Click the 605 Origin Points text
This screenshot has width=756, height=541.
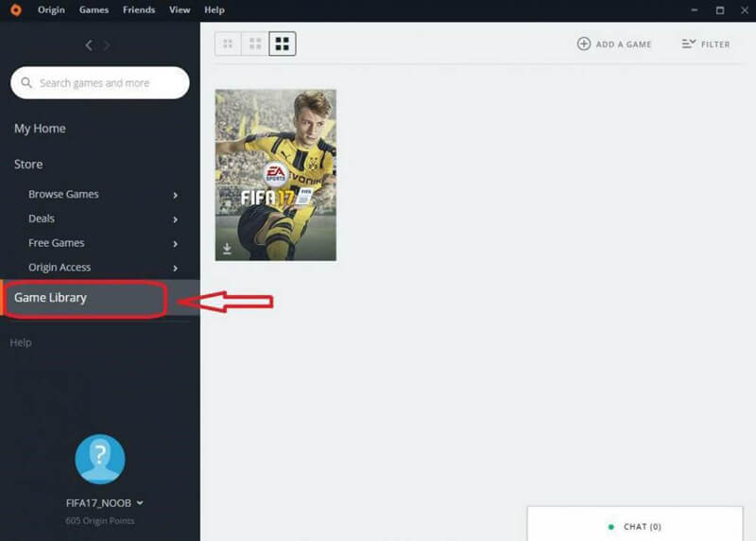[100, 521]
